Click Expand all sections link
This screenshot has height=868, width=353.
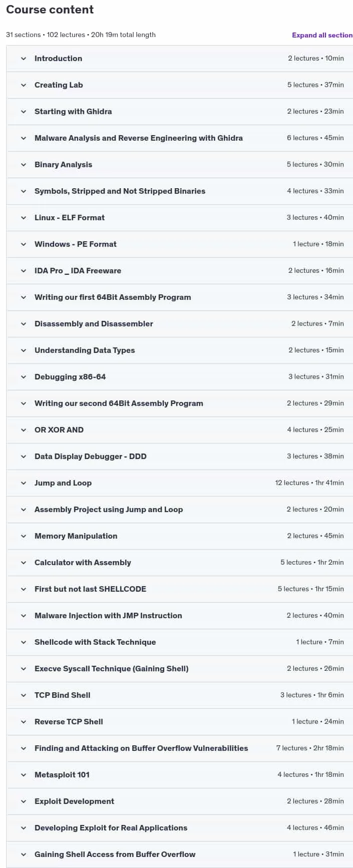(322, 35)
